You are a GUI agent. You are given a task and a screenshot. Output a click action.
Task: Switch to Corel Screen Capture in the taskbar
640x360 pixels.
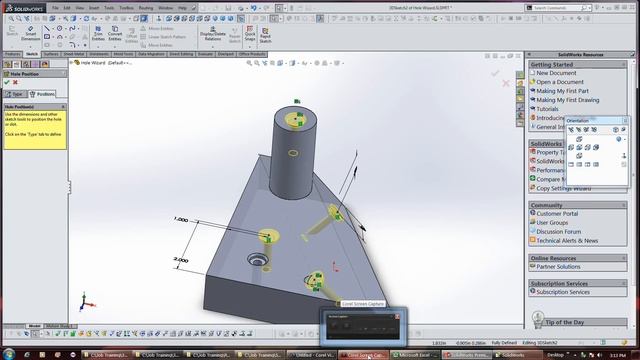363,355
